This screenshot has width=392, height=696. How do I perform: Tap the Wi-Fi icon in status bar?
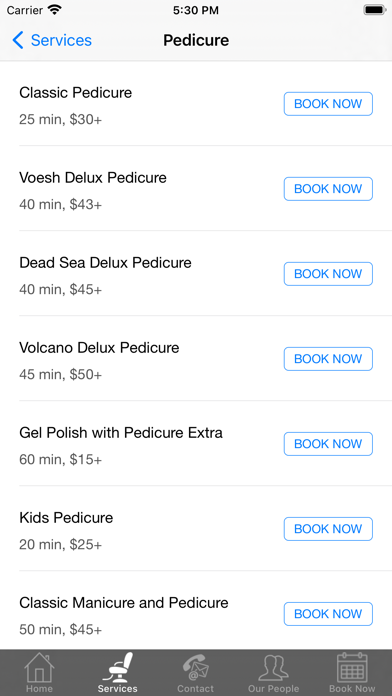55,10
